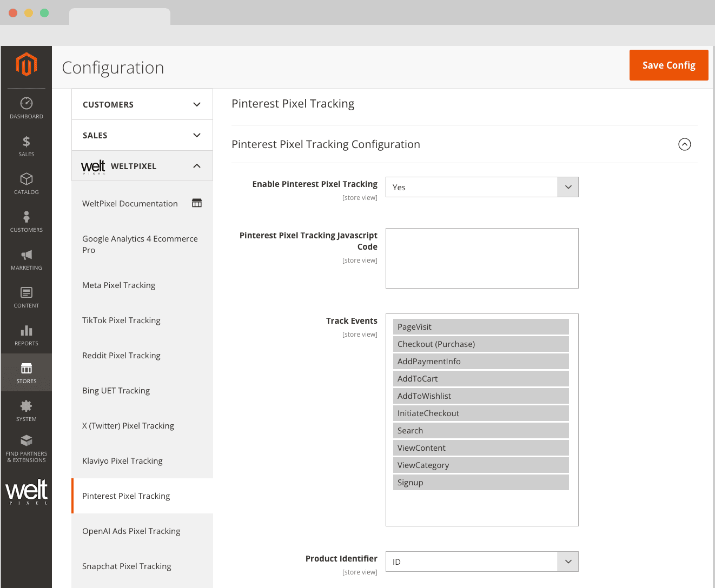Select AddToCart in Track Events
The height and width of the screenshot is (588, 715).
pos(481,379)
